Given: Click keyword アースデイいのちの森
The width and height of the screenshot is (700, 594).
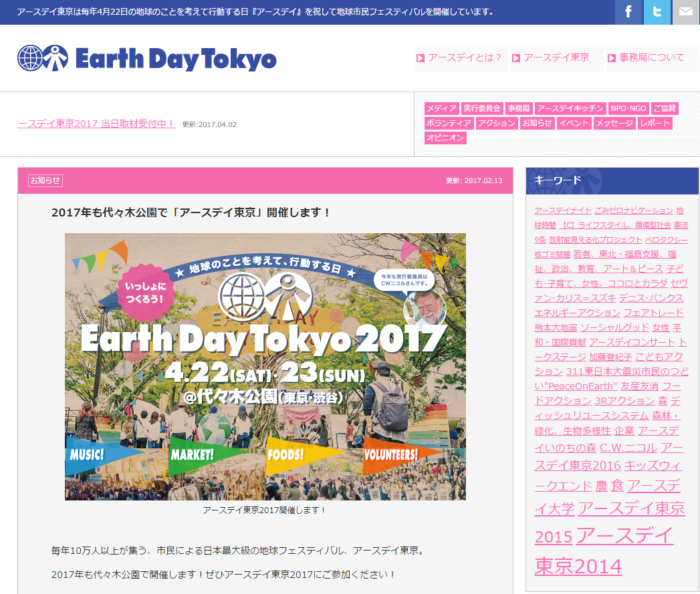Looking at the screenshot, I should 607,439.
